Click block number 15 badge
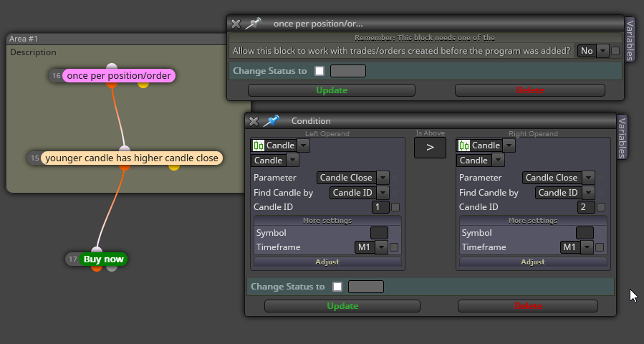Viewport: 644px width, 344px height. [35, 158]
